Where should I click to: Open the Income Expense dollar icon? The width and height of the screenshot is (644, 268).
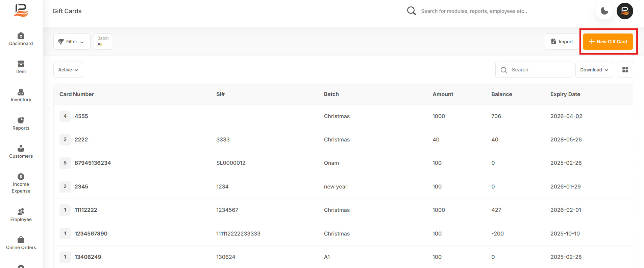21,177
